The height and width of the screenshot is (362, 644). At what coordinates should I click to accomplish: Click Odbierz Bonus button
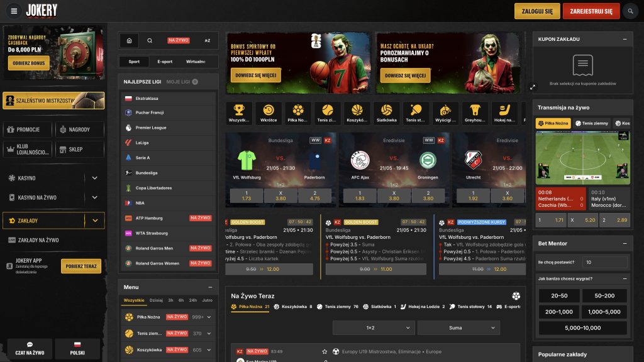coord(29,63)
